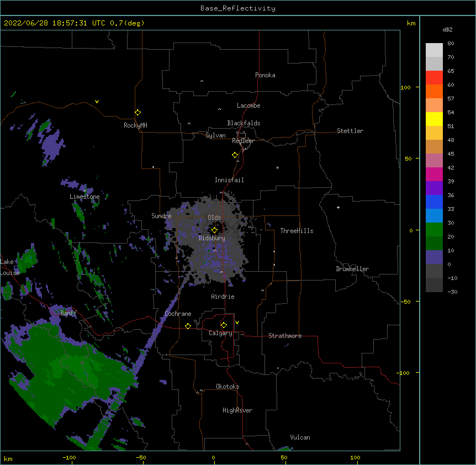Click the Lacombe city label

[x=248, y=105]
